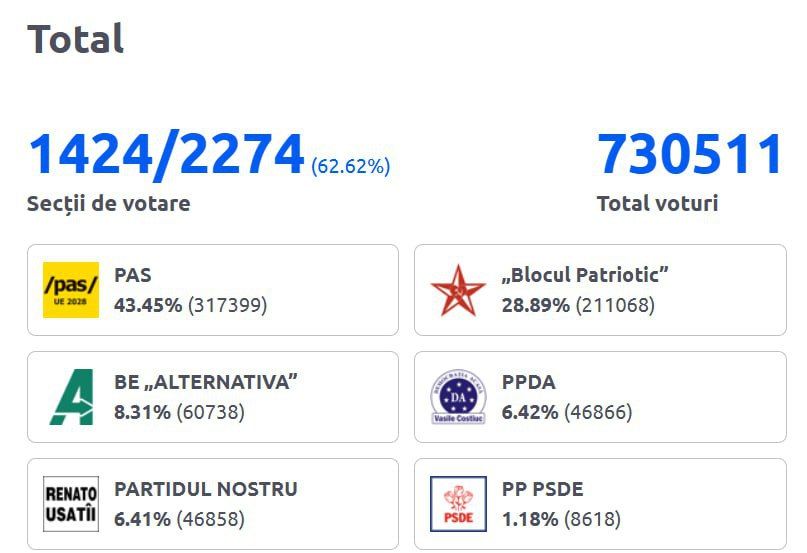
Task: Click the 730511 total votes number
Action: click(690, 154)
